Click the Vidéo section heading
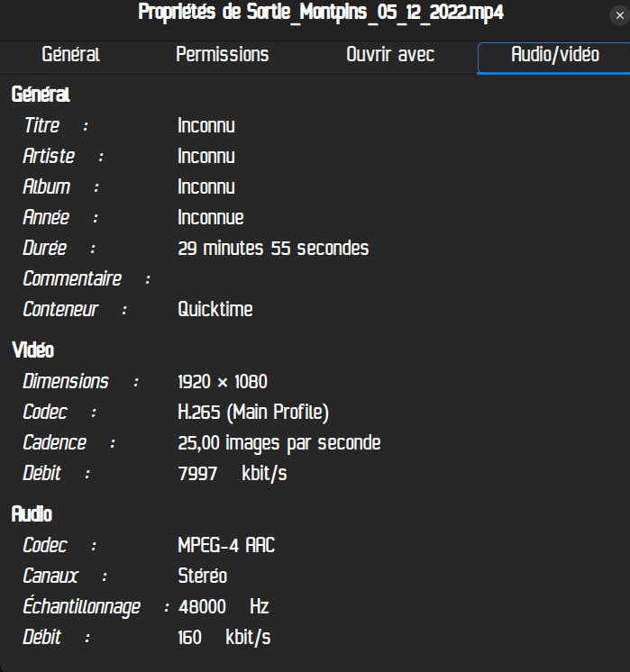 pyautogui.click(x=32, y=350)
